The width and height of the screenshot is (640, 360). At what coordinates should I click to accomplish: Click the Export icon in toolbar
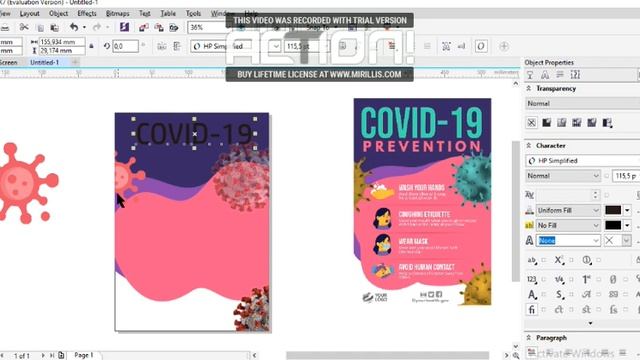tap(159, 28)
